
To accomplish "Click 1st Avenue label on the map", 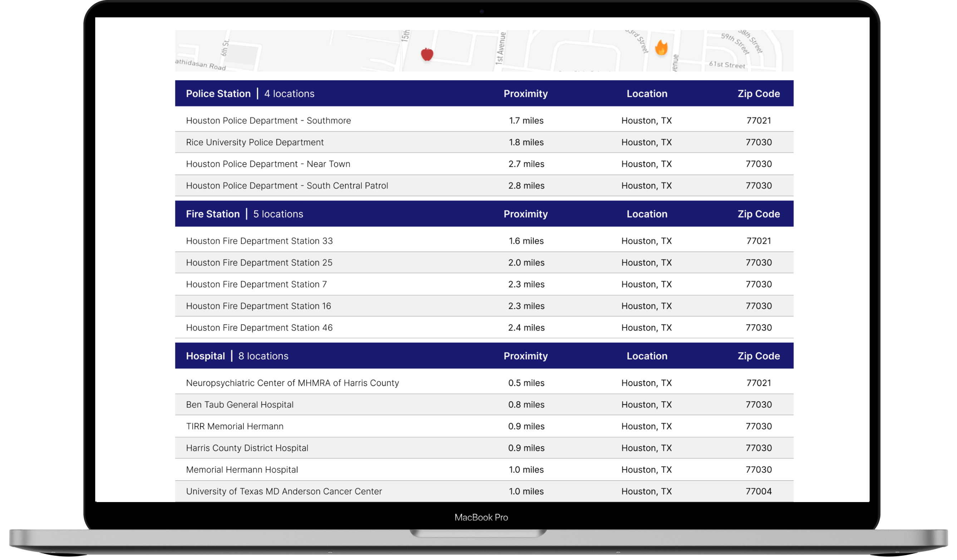I will pos(501,48).
